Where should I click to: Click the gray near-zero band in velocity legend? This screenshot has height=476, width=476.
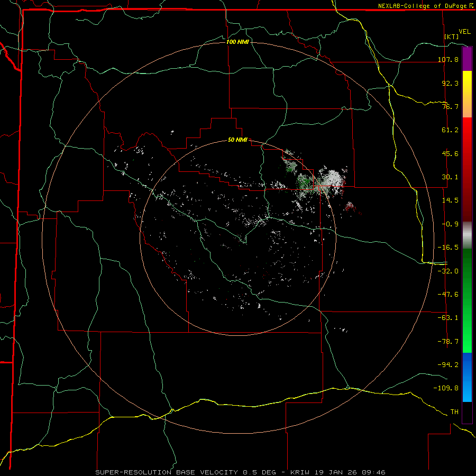[467, 235]
